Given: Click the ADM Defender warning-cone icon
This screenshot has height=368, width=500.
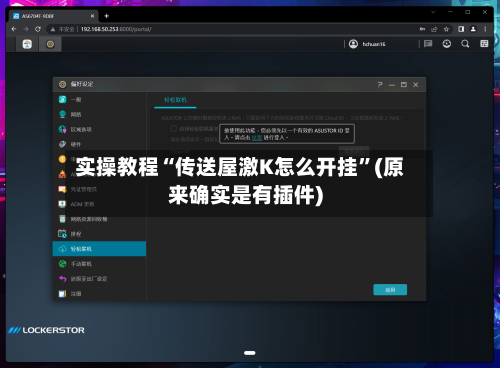Looking at the screenshot, I should point(62,174).
